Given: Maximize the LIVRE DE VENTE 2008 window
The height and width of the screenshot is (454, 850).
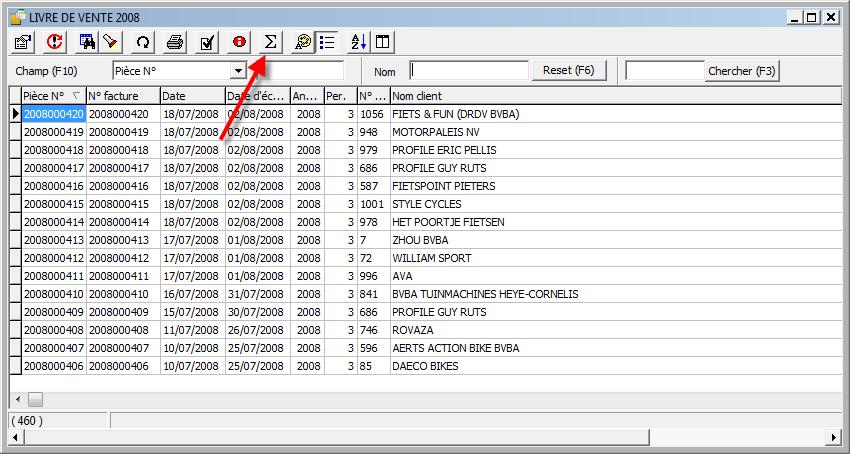Looking at the screenshot, I should pyautogui.click(x=811, y=18).
